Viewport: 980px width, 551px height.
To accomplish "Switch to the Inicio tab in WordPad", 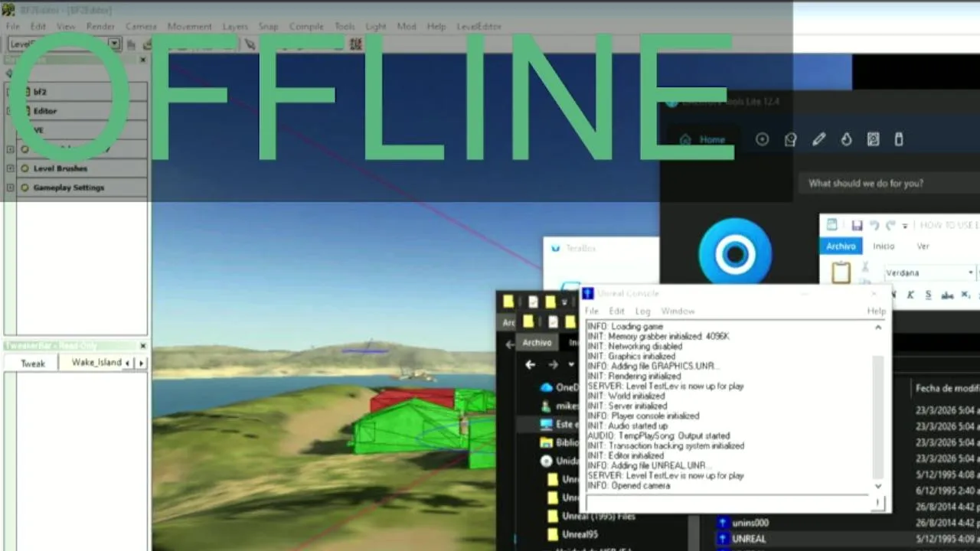I will (884, 246).
